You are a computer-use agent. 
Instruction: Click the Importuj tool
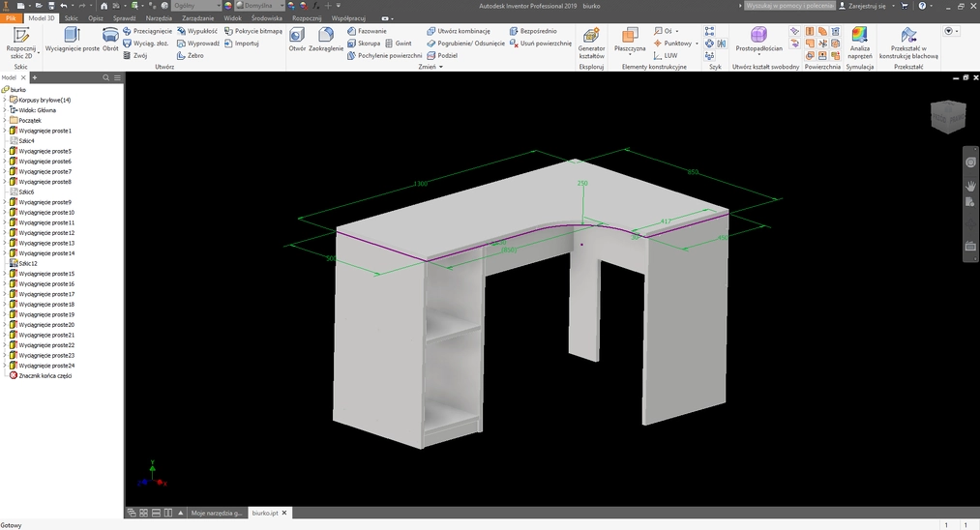click(x=241, y=44)
